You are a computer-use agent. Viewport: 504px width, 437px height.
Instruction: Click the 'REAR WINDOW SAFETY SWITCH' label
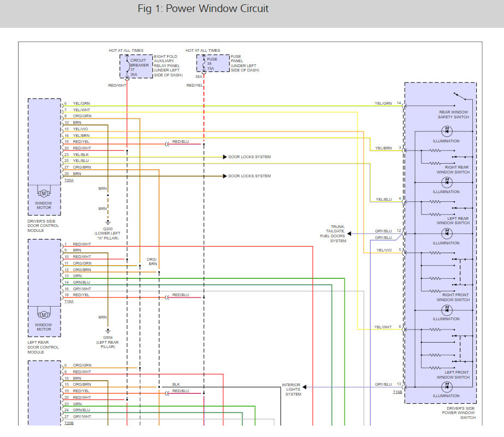tap(454, 115)
